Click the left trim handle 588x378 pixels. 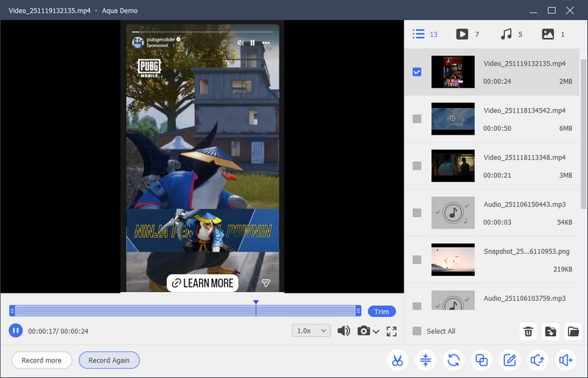click(12, 311)
